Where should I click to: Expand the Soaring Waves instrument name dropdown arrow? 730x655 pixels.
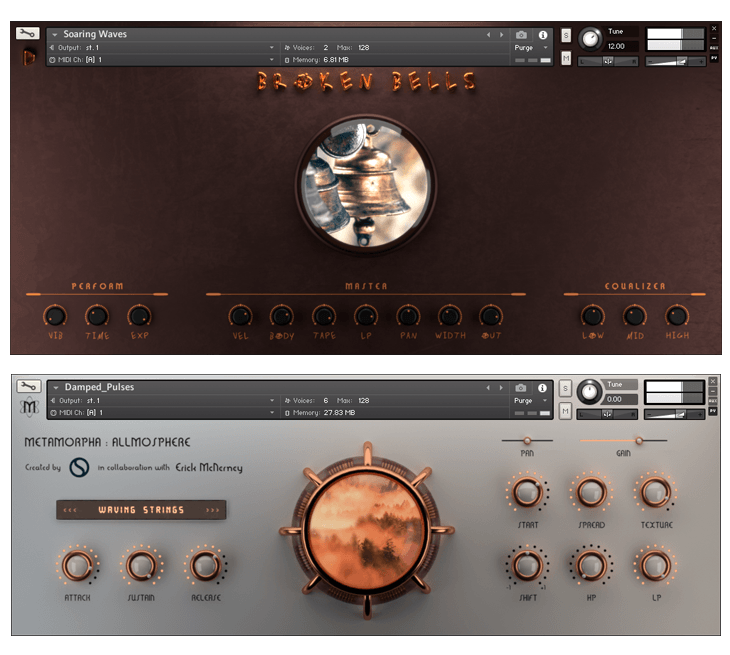point(55,35)
